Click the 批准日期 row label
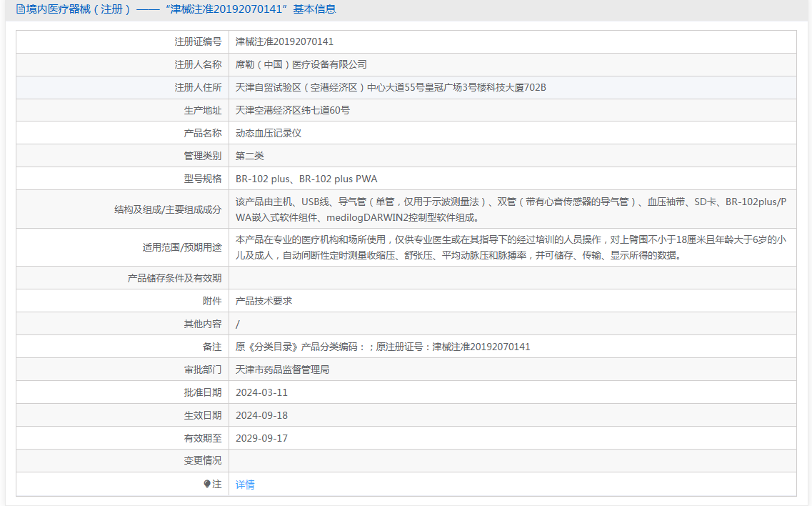 point(203,392)
